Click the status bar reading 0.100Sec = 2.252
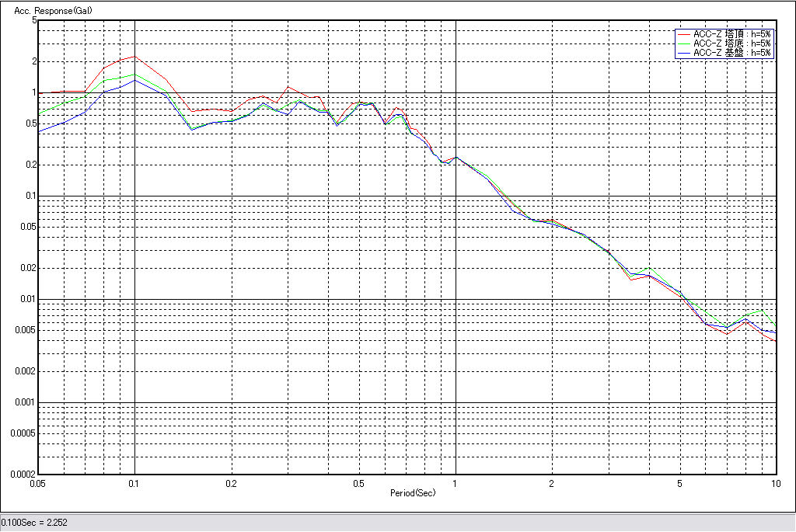The height and width of the screenshot is (532, 796). coord(35,523)
